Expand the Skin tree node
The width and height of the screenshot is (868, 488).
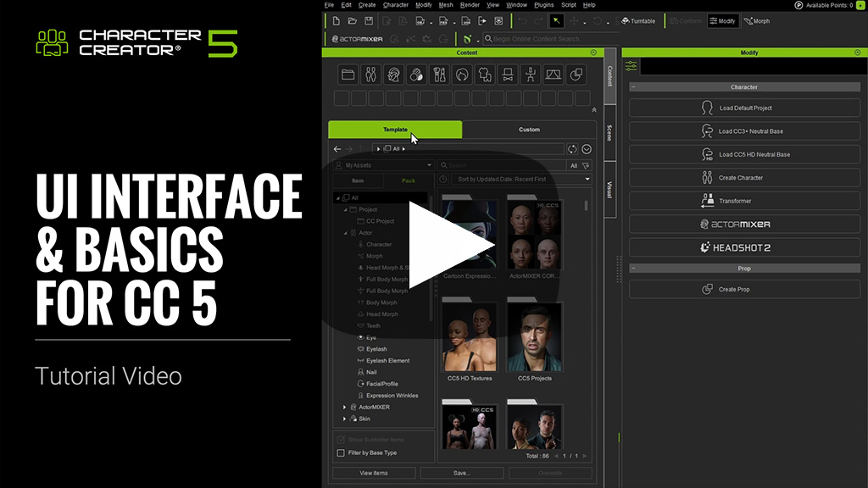(x=344, y=419)
